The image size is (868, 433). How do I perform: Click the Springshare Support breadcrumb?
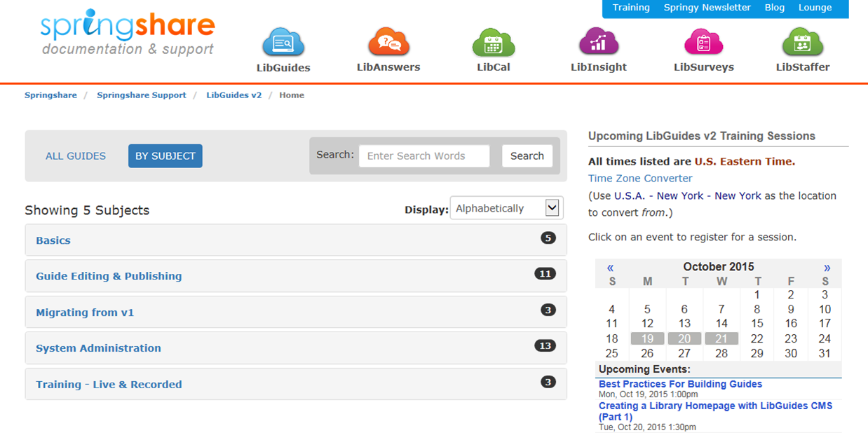(142, 95)
